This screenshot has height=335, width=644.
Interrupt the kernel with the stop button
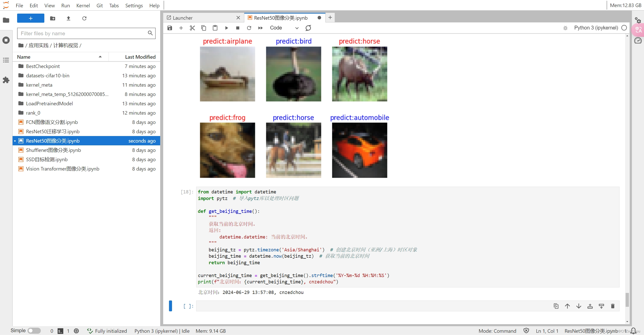coord(238,28)
